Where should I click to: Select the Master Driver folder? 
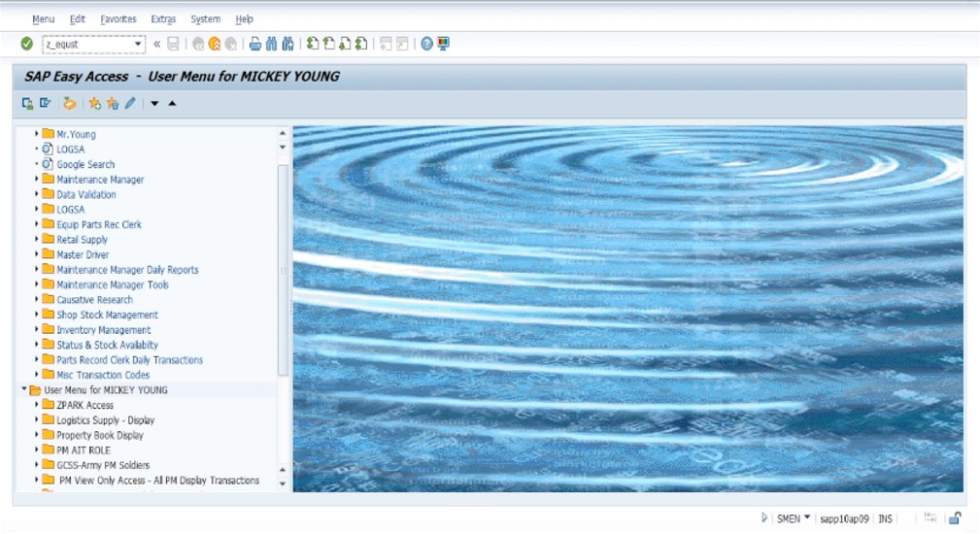[x=83, y=254]
